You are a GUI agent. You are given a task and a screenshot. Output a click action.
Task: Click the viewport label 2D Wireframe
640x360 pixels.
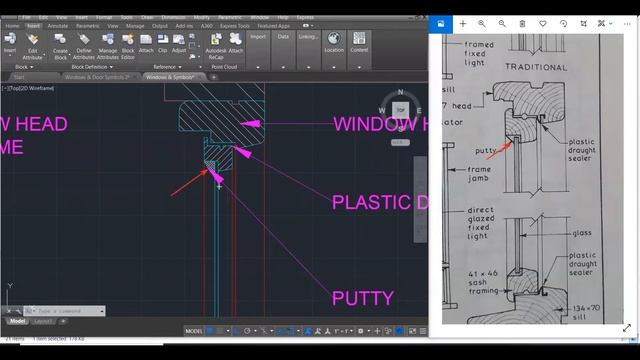[x=38, y=88]
